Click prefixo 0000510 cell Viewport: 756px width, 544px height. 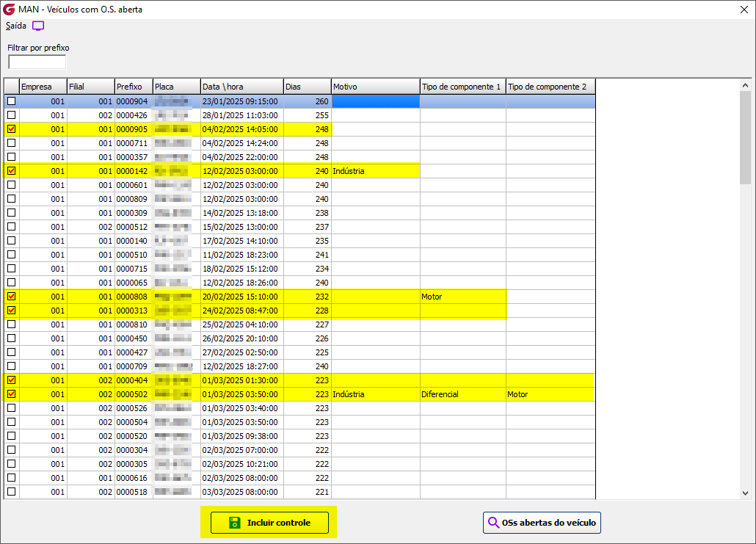pyautogui.click(x=134, y=255)
